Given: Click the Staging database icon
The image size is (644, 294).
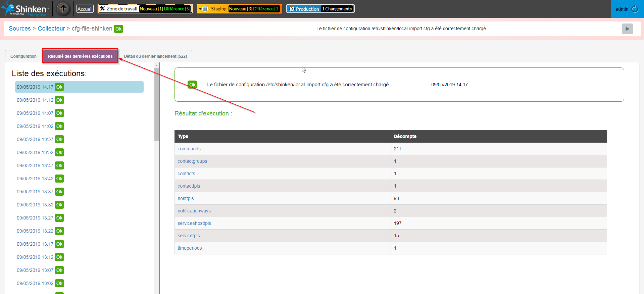Looking at the screenshot, I should pyautogui.click(x=205, y=9).
